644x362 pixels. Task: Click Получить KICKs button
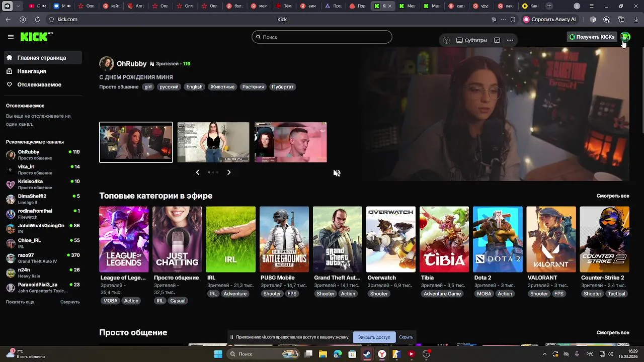592,37
